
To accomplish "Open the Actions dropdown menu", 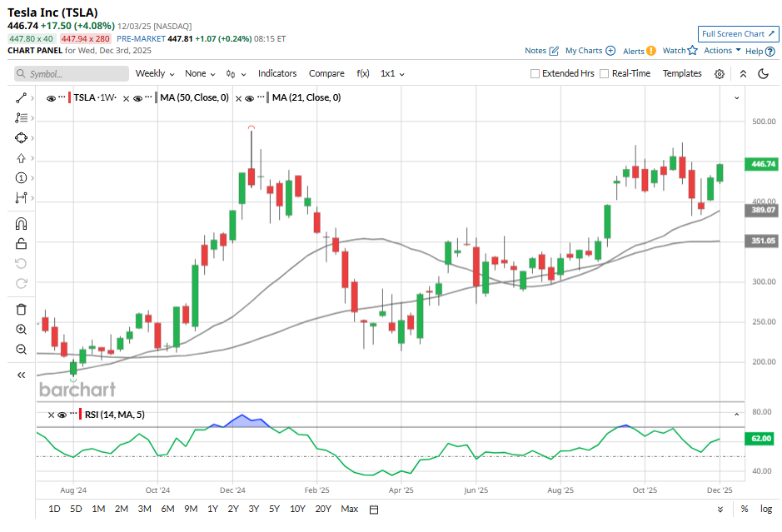I will 722,50.
